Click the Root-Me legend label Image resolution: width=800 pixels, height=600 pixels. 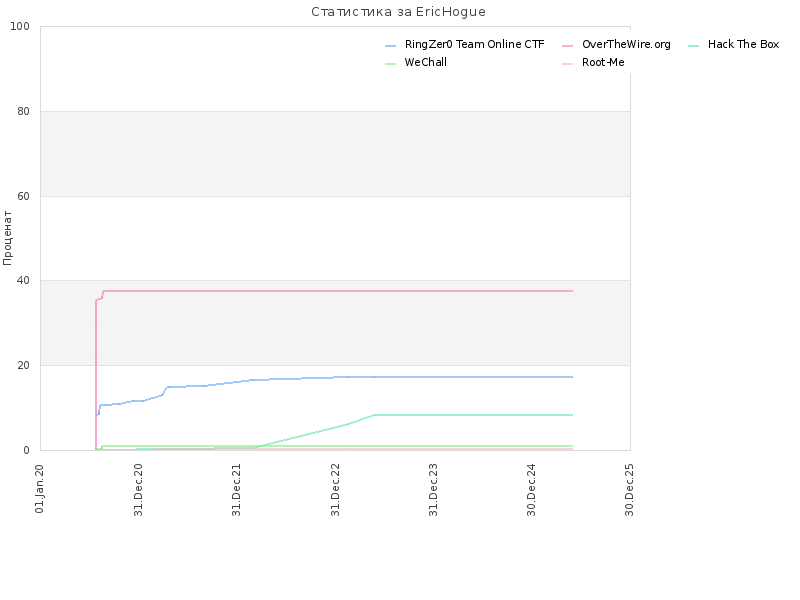[603, 63]
